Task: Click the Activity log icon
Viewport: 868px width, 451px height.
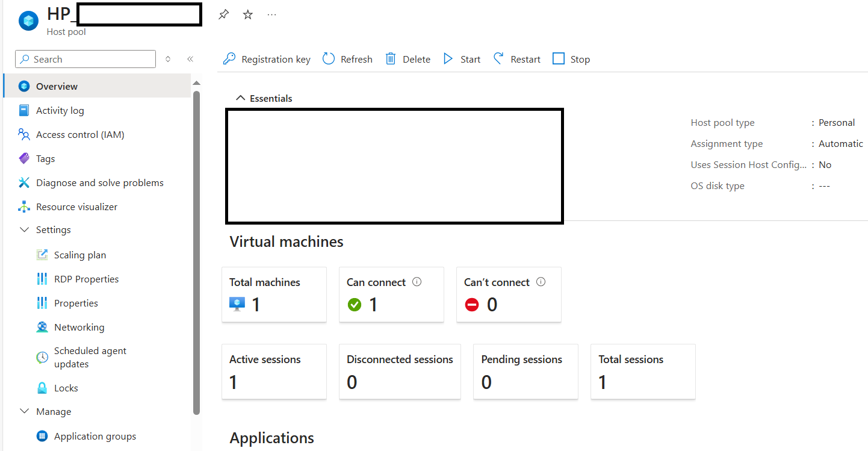Action: pos(24,110)
